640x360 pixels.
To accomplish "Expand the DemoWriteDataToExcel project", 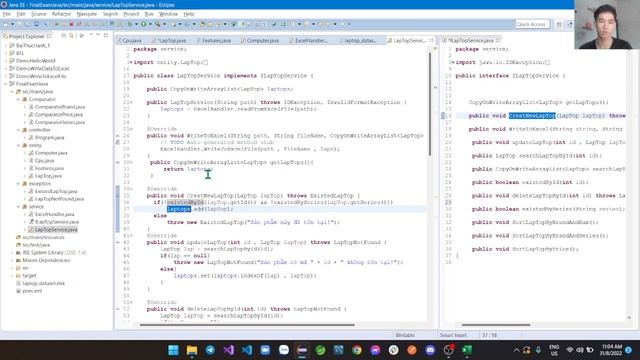I will [5, 69].
